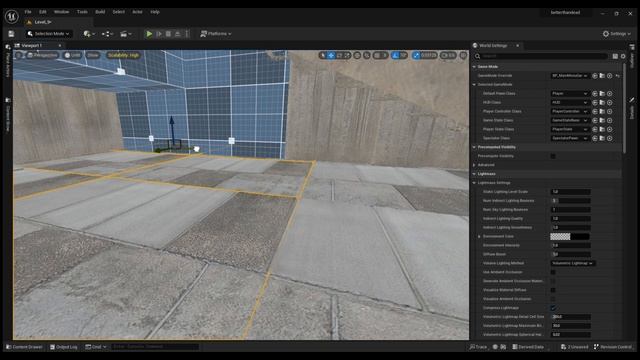The height and width of the screenshot is (360, 640).
Task: Switch to the Viewport 1 tab
Action: coord(32,45)
